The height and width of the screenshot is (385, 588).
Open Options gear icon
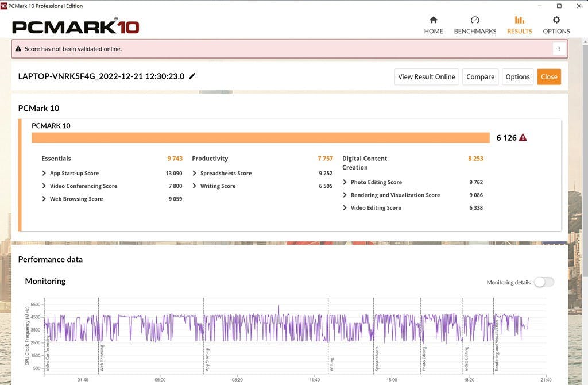coord(556,20)
